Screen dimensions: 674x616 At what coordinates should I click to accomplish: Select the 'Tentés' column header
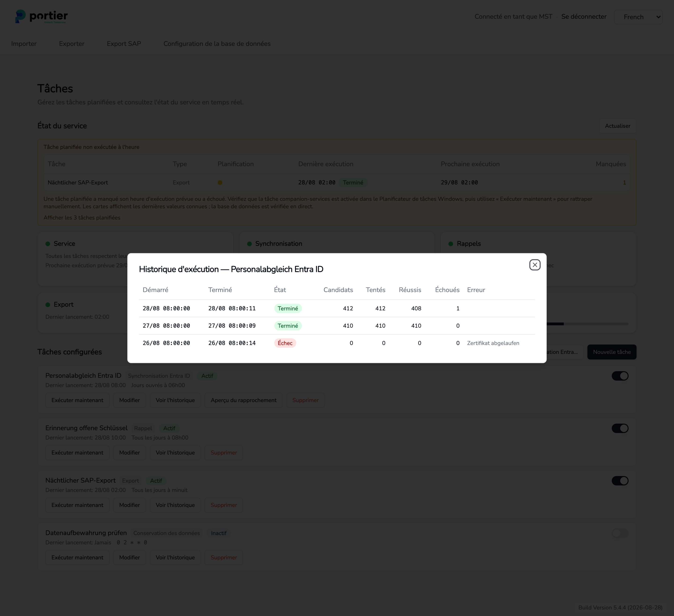tap(375, 290)
